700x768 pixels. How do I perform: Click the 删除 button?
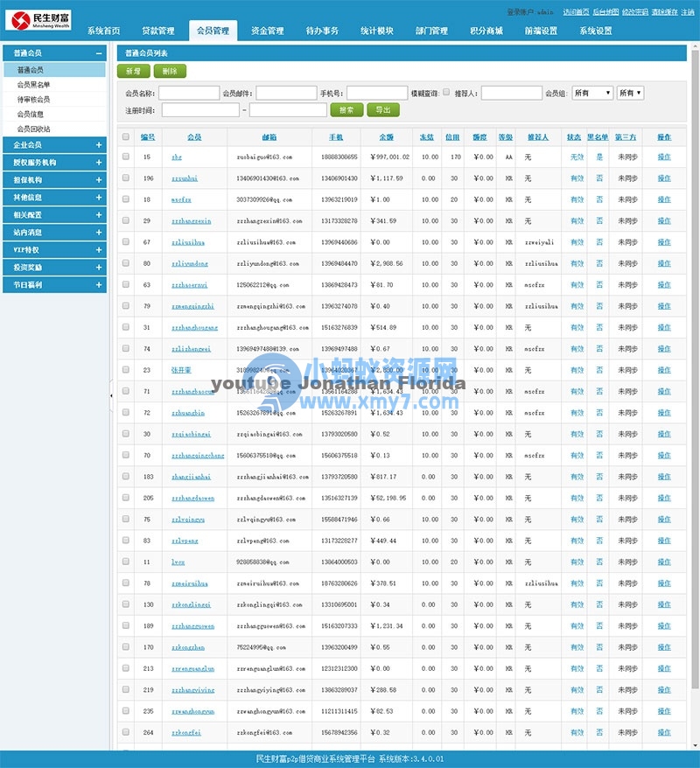(x=168, y=71)
